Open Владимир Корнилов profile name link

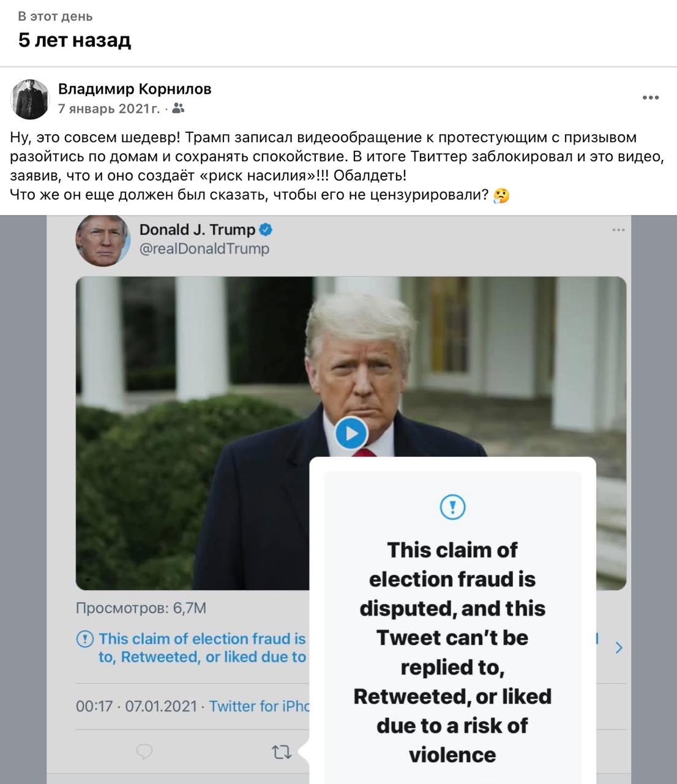135,89
